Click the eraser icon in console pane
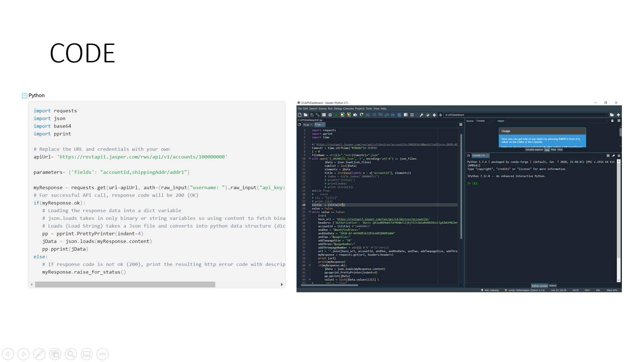This screenshot has width=644, height=362. coord(613,156)
